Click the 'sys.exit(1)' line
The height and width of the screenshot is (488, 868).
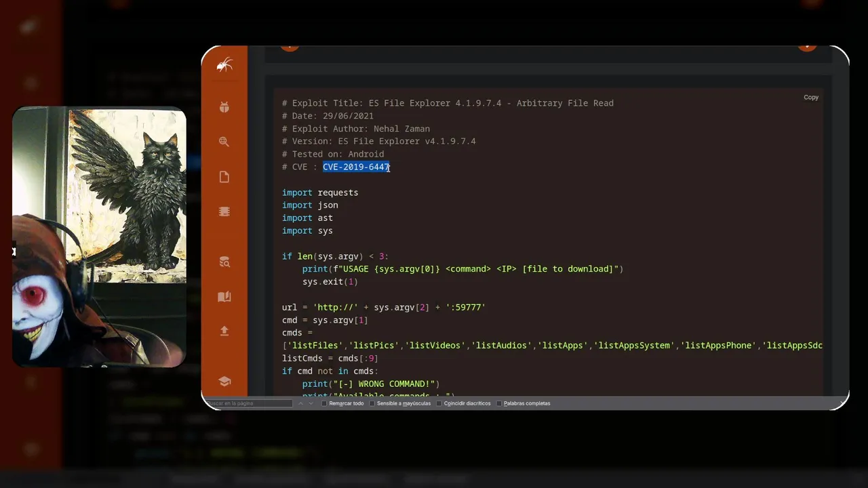(330, 281)
